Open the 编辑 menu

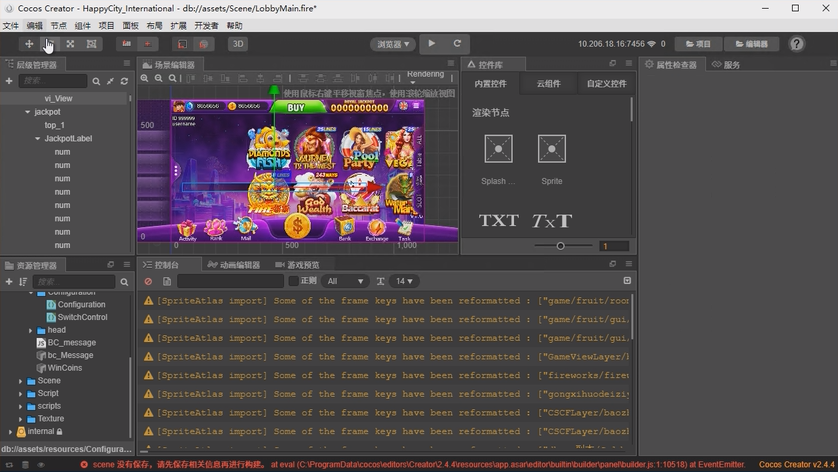click(x=35, y=26)
